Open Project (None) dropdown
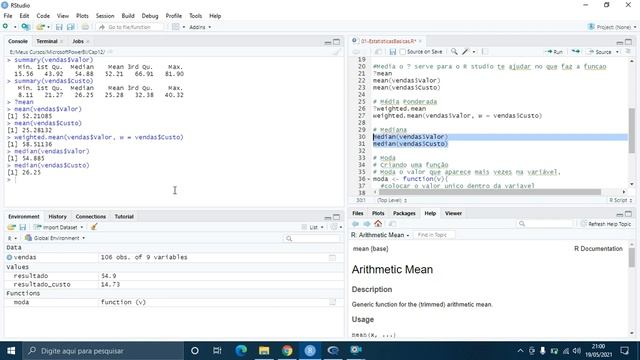 coord(611,27)
